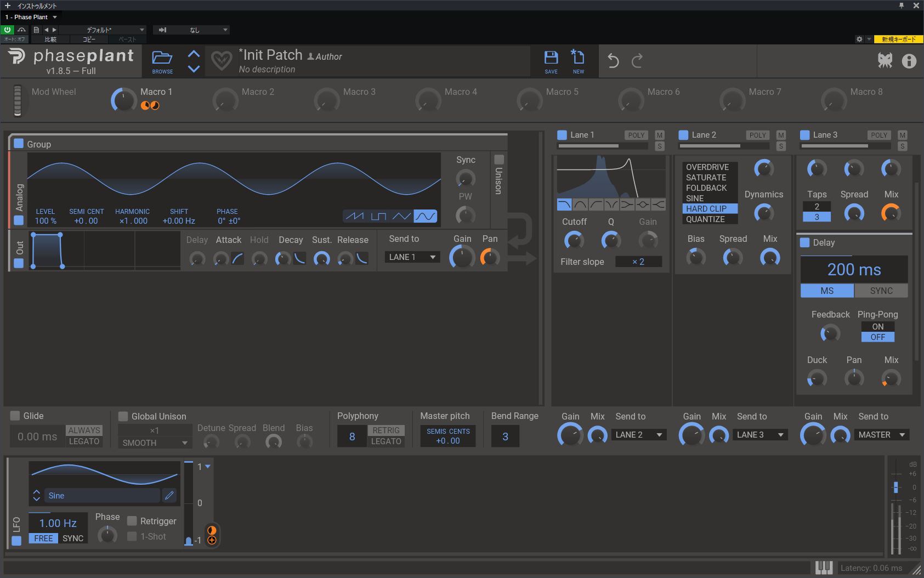Click the host plugin power bypass button
Image resolution: width=924 pixels, height=578 pixels.
pyautogui.click(x=8, y=30)
